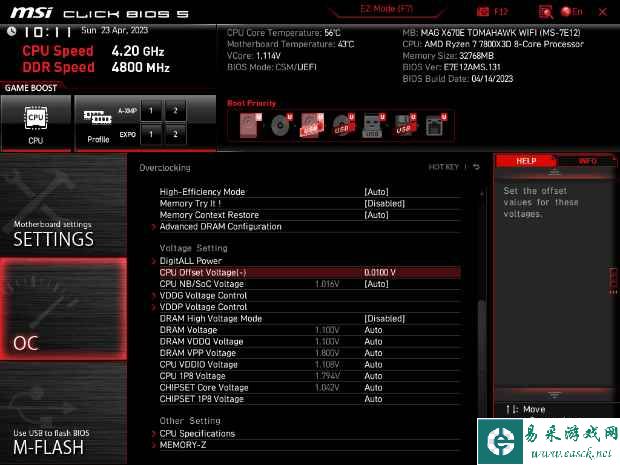Click the CPU Speed 4.20 GHz readout
Viewport: 620px width, 465px height.
click(93, 51)
